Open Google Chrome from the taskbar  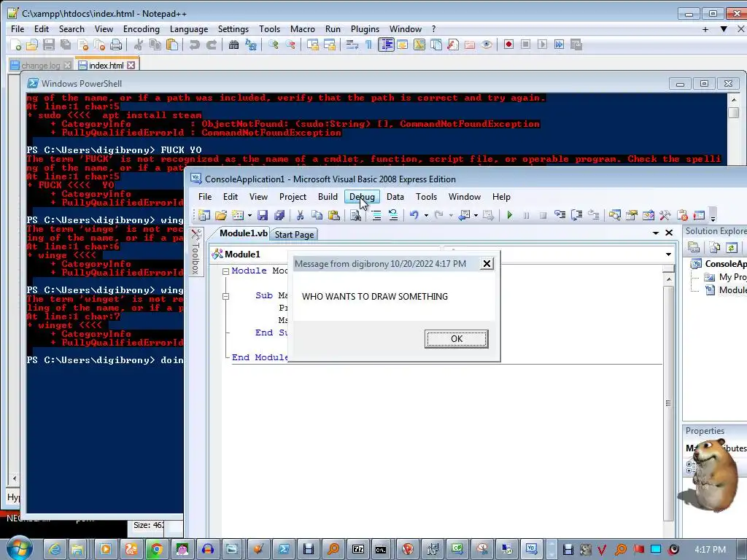tap(156, 550)
